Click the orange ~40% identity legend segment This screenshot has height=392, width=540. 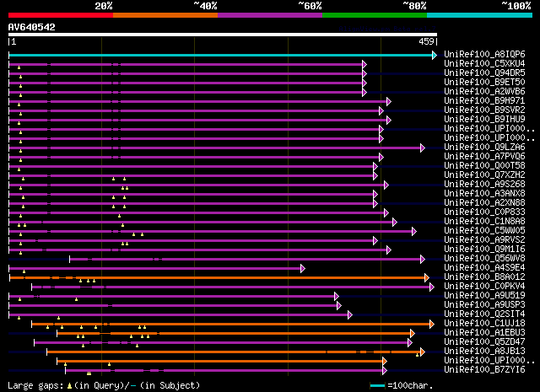tap(165, 15)
